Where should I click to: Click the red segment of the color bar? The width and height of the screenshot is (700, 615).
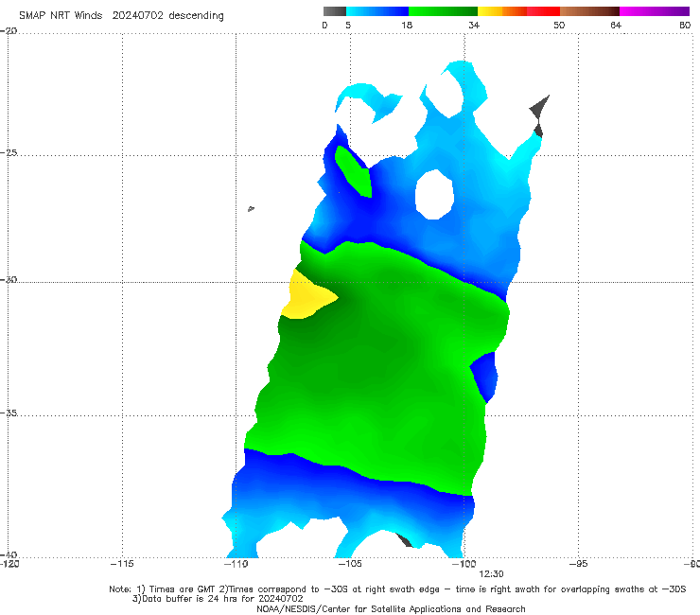pos(543,11)
